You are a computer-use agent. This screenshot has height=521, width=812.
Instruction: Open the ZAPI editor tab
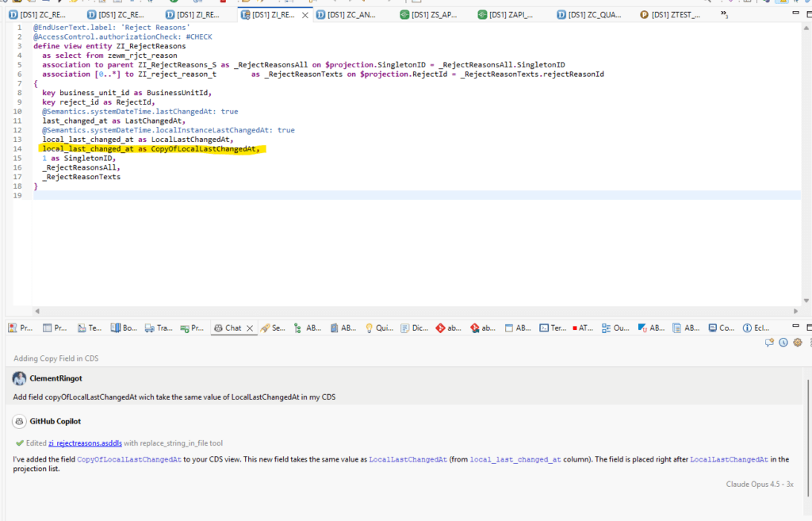(509, 15)
